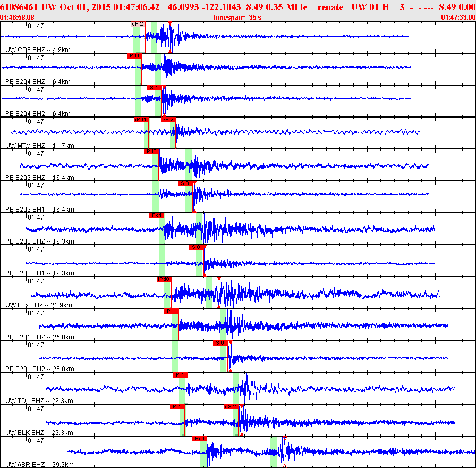Select the UW CDF EHZ station label
Viewport: 476px width, 468px height.
25,50
